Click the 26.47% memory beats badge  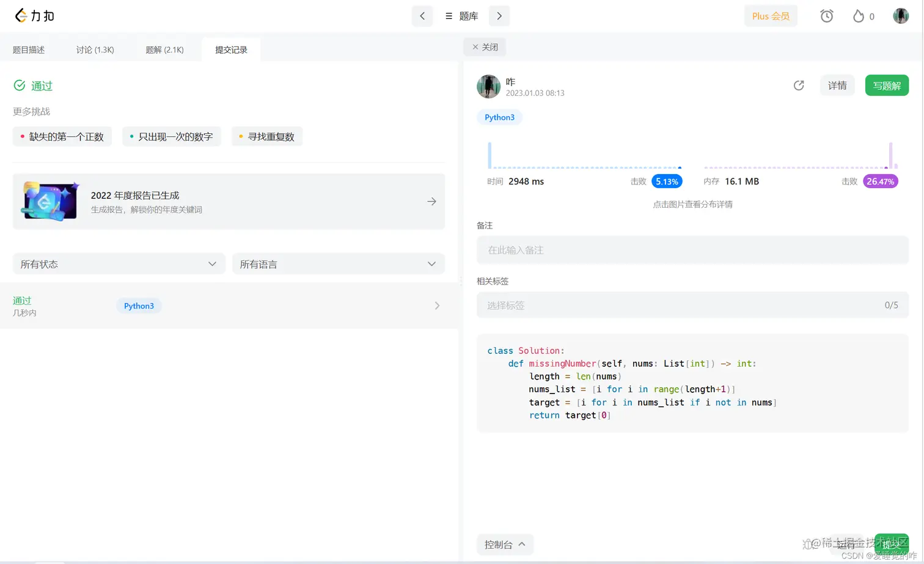tap(880, 181)
